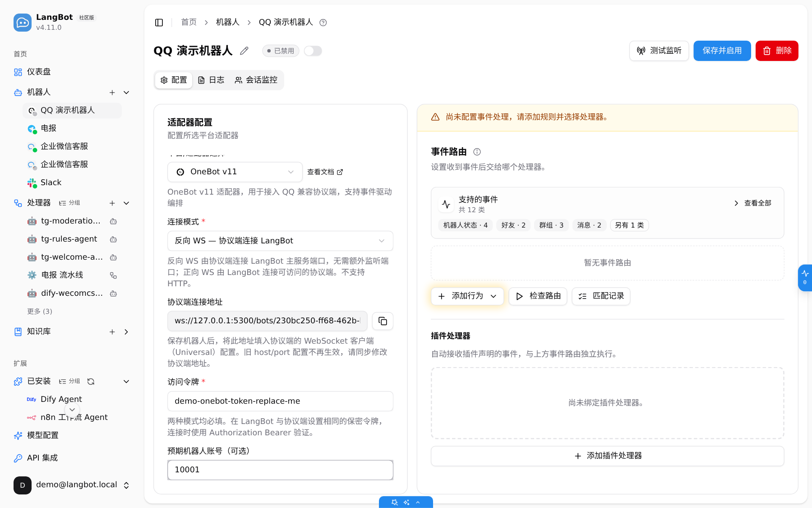Select the 电报 bot in sidebar

(72, 129)
